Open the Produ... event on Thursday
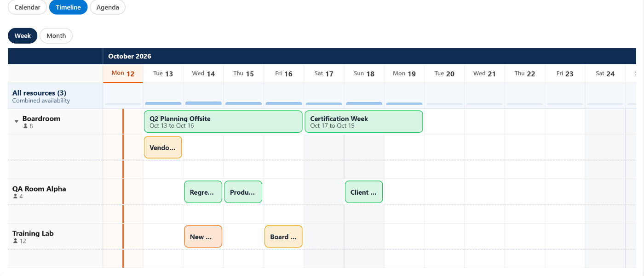Image resolution: width=644 pixels, height=276 pixels. coord(243,192)
